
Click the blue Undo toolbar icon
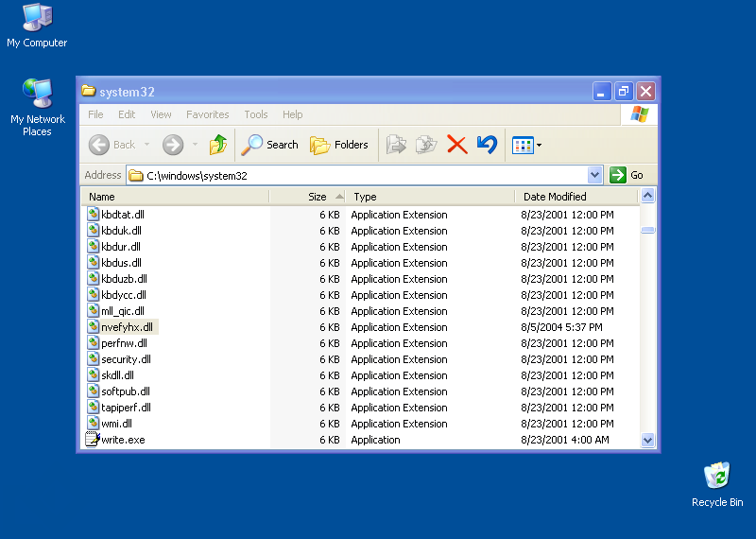tap(487, 145)
